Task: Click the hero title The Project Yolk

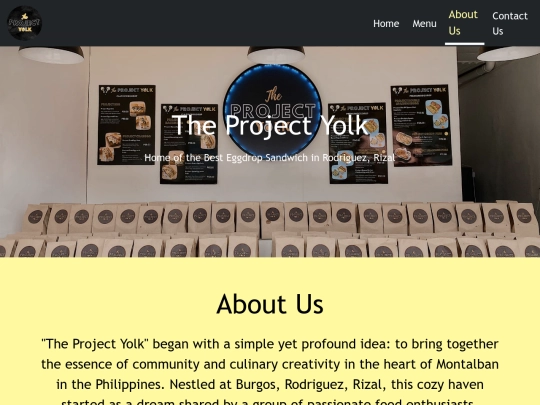Action: (x=270, y=125)
